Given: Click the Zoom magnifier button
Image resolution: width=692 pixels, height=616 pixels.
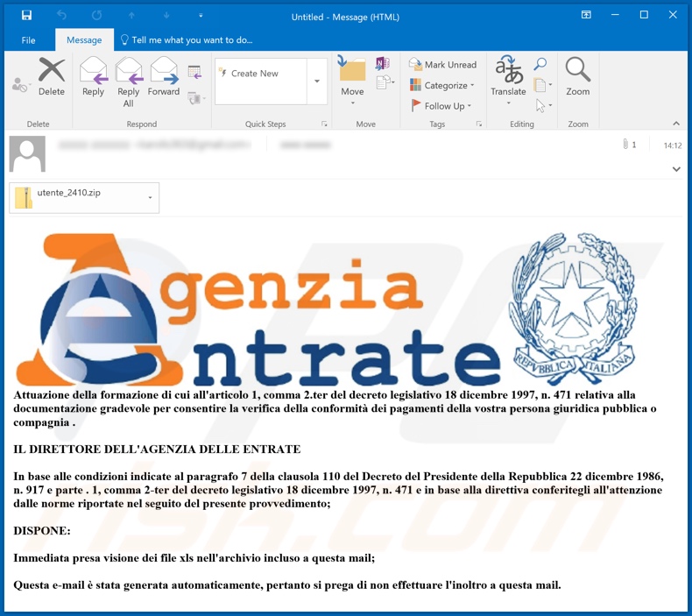Looking at the screenshot, I should 578,76.
